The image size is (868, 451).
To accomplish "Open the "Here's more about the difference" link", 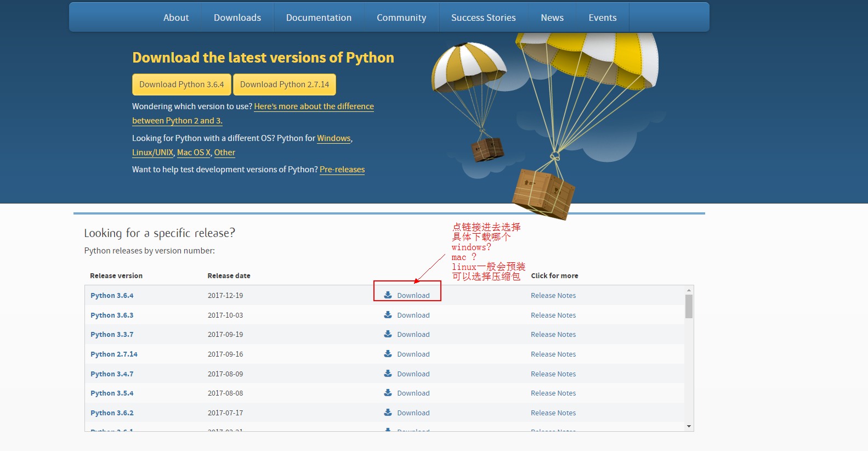I will tap(314, 106).
